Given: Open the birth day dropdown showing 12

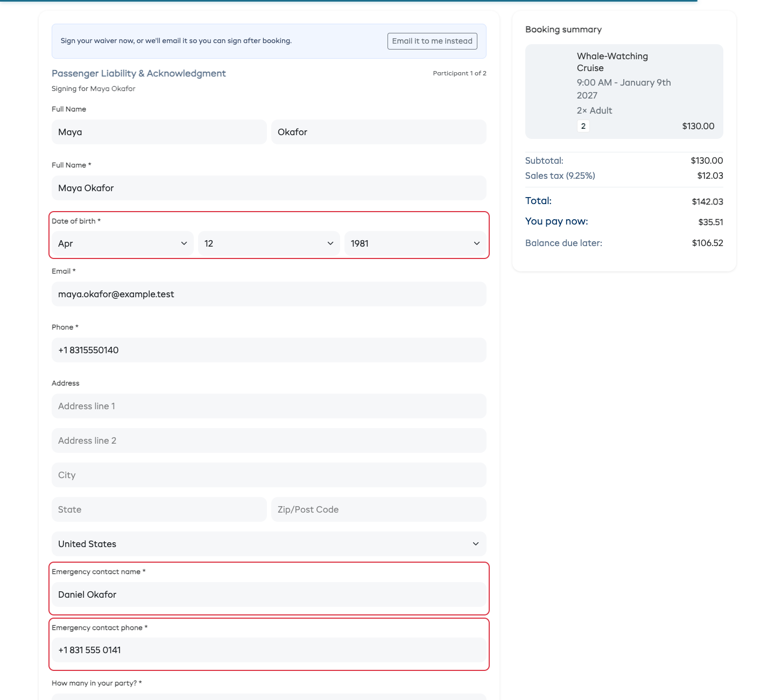Looking at the screenshot, I should [269, 243].
